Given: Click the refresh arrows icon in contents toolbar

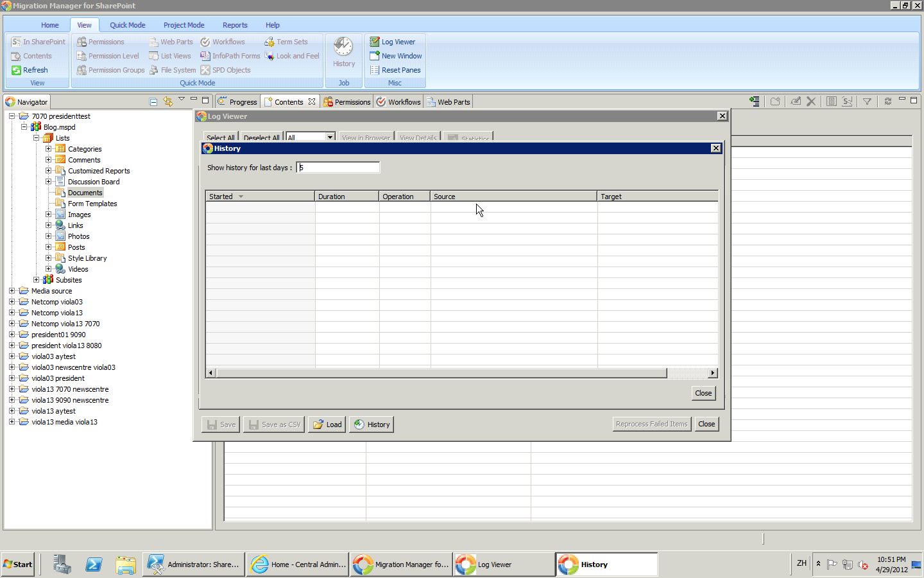Looking at the screenshot, I should coord(888,101).
